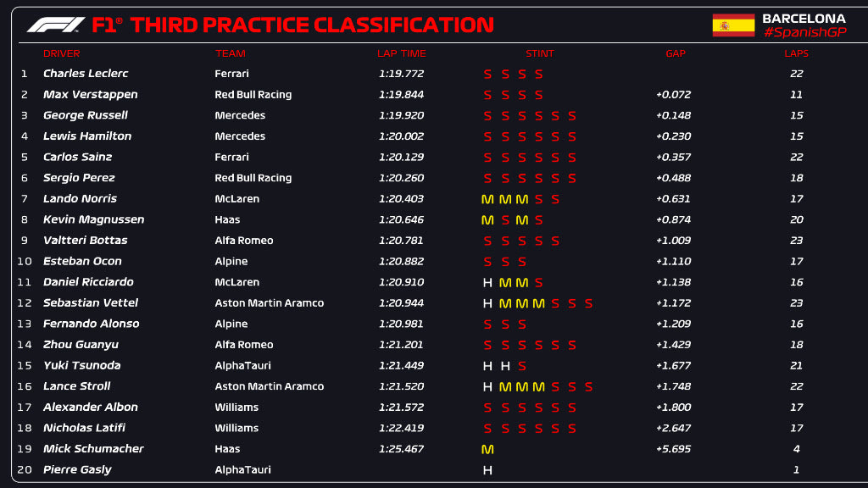Viewport: 868px width, 488px height.
Task: Select the white H tyre in Pierre Gasly's row
Action: [487, 470]
